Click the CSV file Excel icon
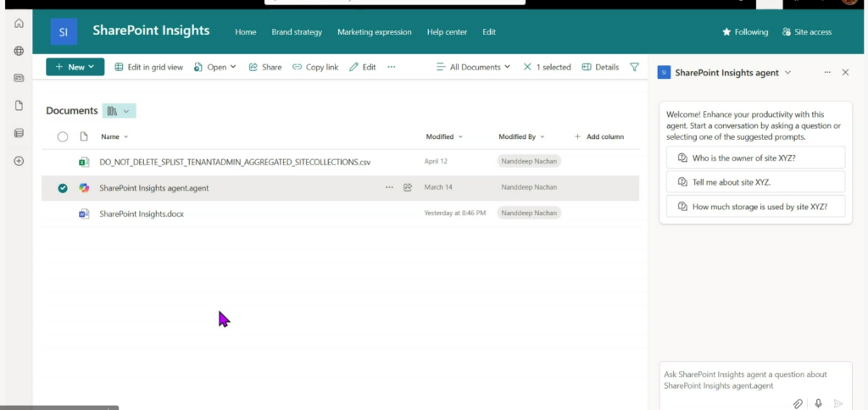Viewport: 868px width, 410px height. click(x=84, y=162)
